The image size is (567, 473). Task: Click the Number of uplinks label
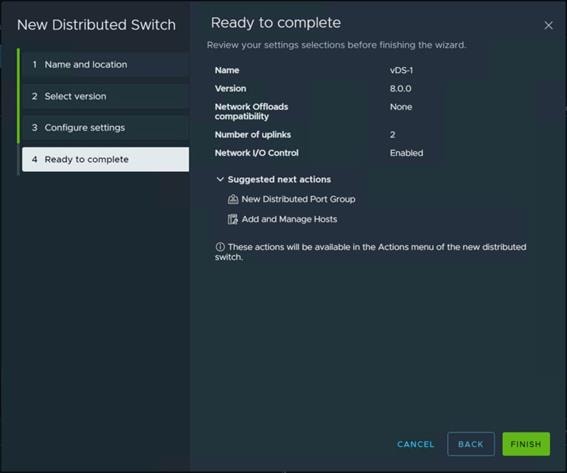253,135
